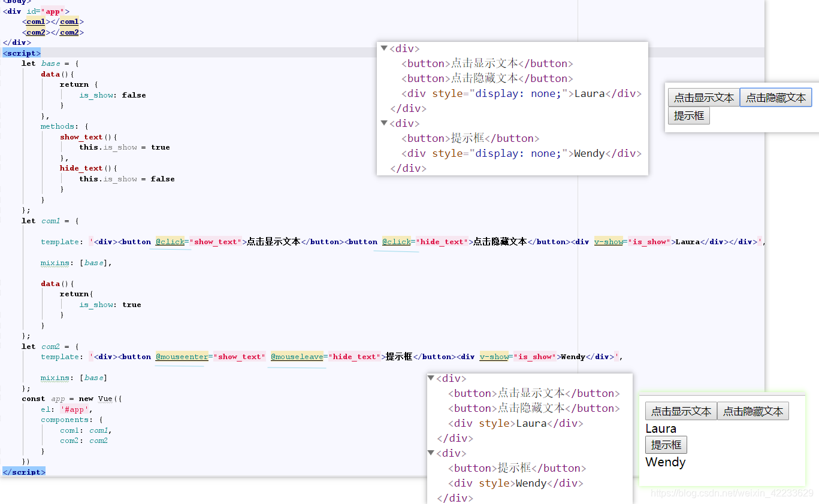Click the 'com2: com2' components entry
819x504 pixels.
[84, 441]
